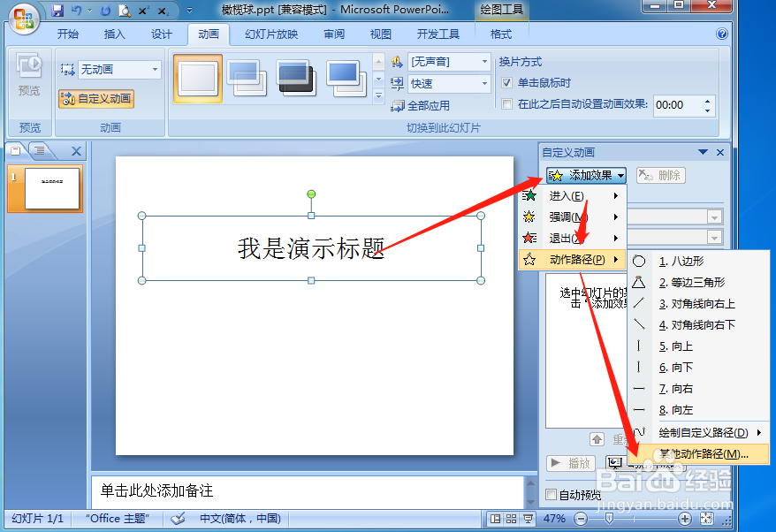This screenshot has height=532, width=776.
Task: Open transition speed dropdown 快速
Action: click(x=449, y=84)
